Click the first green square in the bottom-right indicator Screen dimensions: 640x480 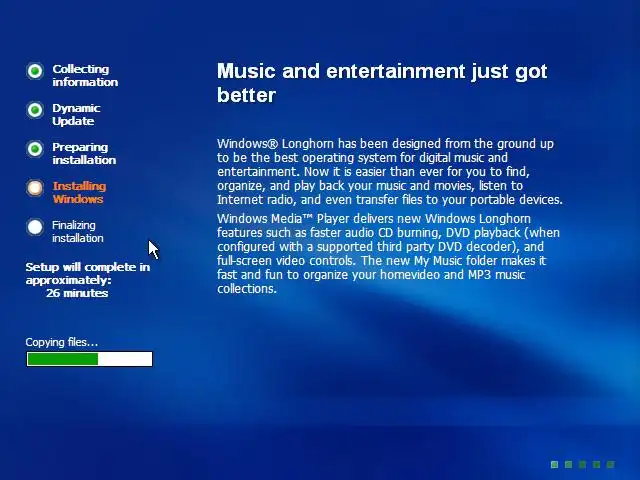[554, 464]
